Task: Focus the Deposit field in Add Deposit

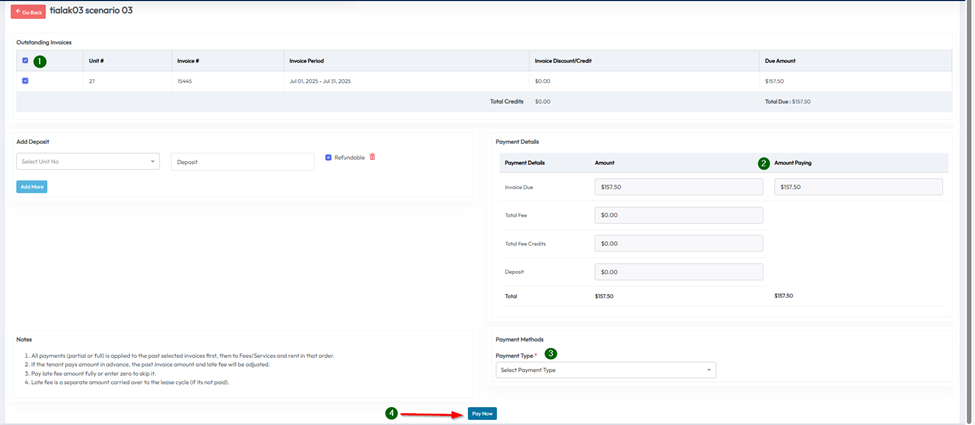Action: (x=242, y=162)
